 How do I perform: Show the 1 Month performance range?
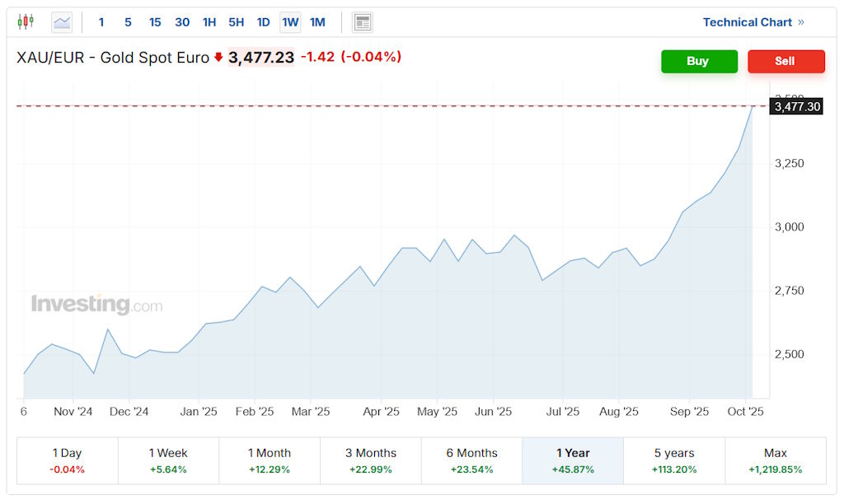[x=270, y=460]
